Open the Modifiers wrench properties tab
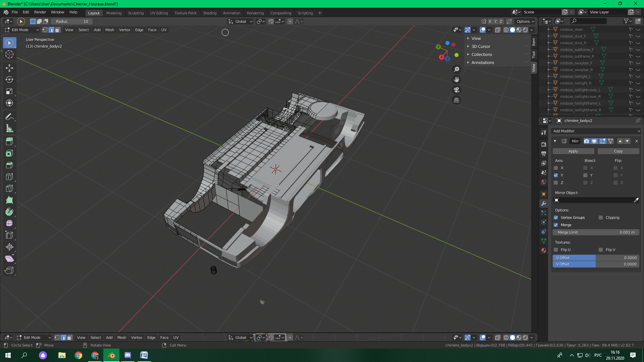 [544, 203]
